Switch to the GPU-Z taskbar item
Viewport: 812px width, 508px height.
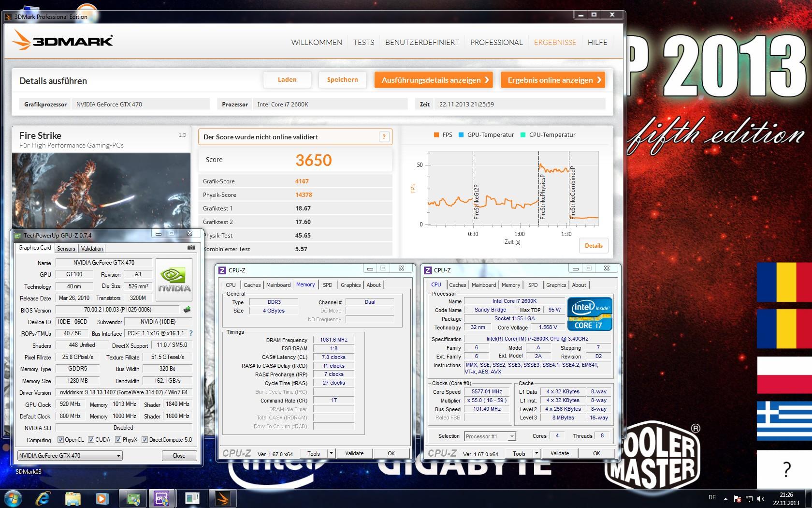pos(133,498)
